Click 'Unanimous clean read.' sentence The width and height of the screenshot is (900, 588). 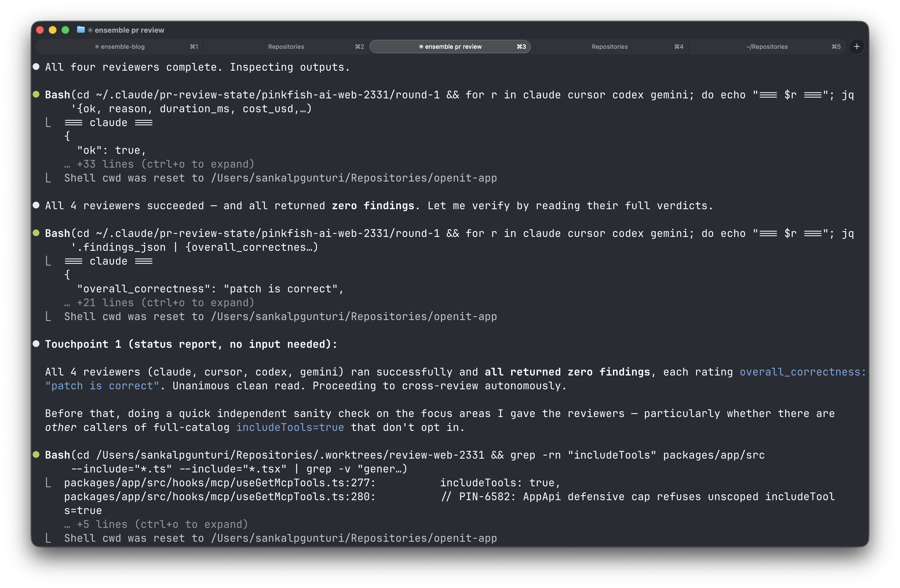239,386
